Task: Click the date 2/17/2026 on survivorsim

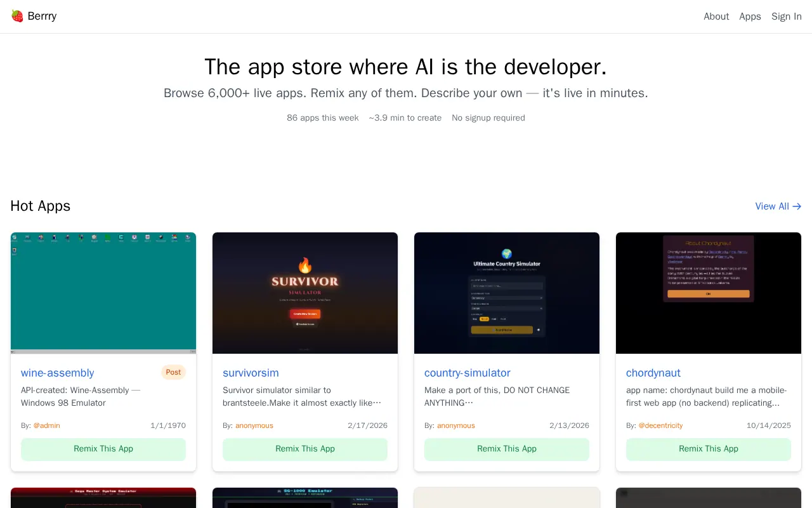Action: [x=367, y=425]
